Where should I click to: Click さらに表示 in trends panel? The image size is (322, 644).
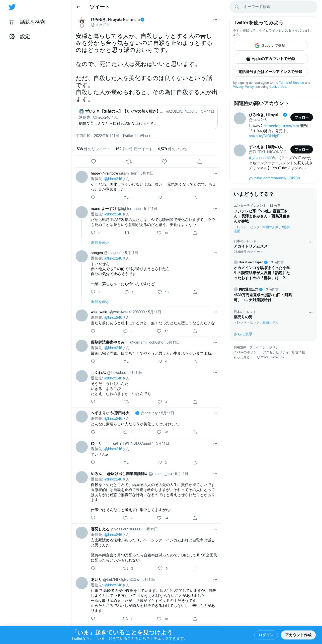pos(243,334)
